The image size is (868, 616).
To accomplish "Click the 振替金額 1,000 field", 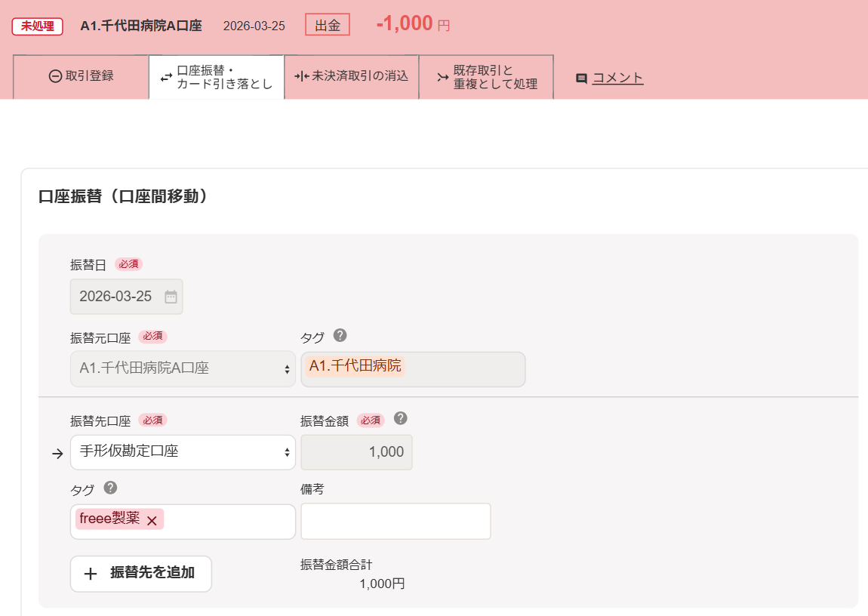I will pos(356,452).
